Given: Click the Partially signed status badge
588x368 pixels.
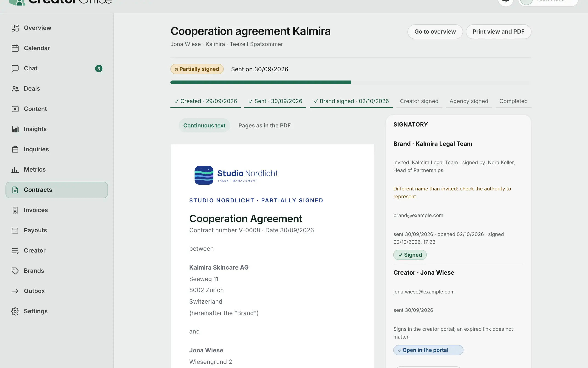Looking at the screenshot, I should pyautogui.click(x=197, y=69).
